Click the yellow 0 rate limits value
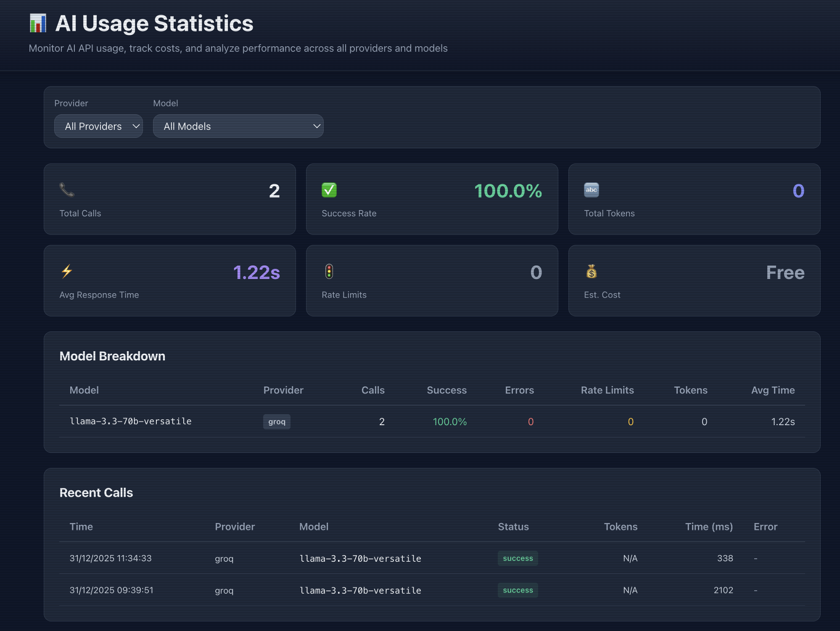 631,422
